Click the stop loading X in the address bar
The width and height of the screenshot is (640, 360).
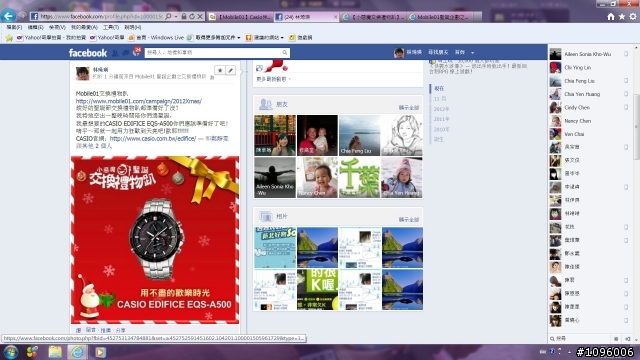tap(200, 16)
